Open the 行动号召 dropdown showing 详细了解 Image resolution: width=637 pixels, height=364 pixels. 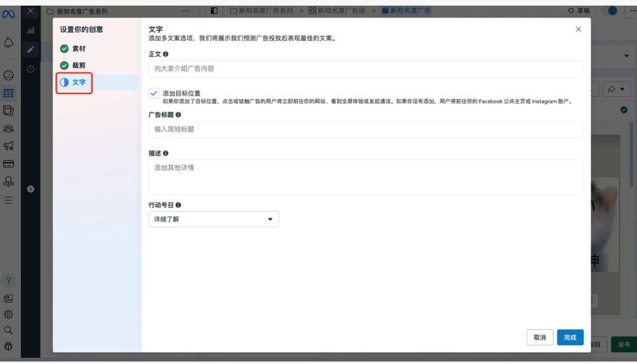[x=213, y=219]
